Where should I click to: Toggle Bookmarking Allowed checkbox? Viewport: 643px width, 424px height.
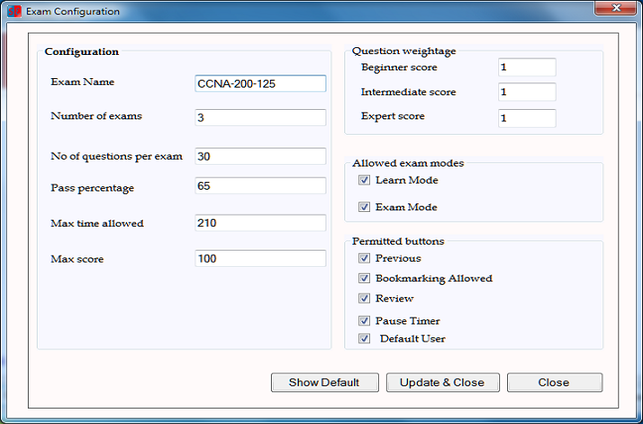point(364,278)
